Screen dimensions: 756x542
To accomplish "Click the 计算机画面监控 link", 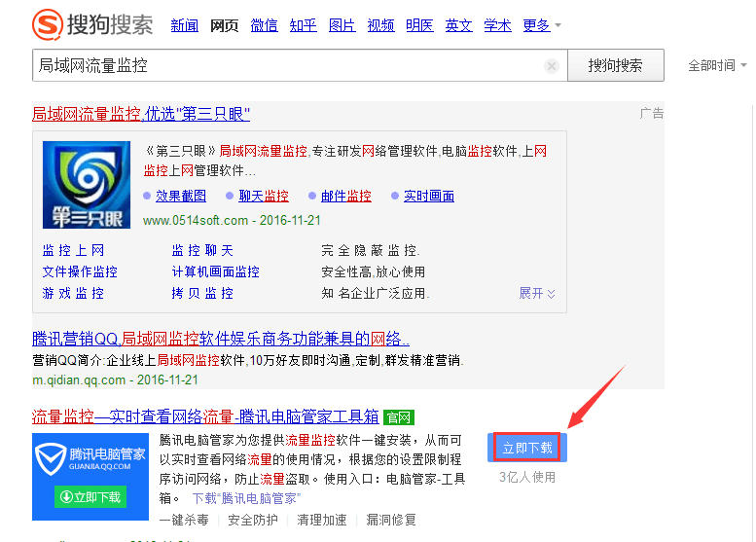I will (x=216, y=271).
